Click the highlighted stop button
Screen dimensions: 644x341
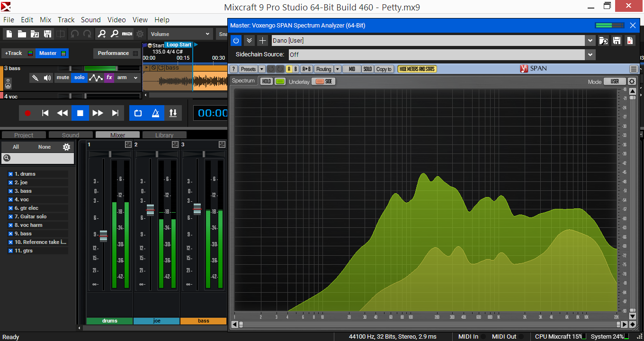coord(80,113)
